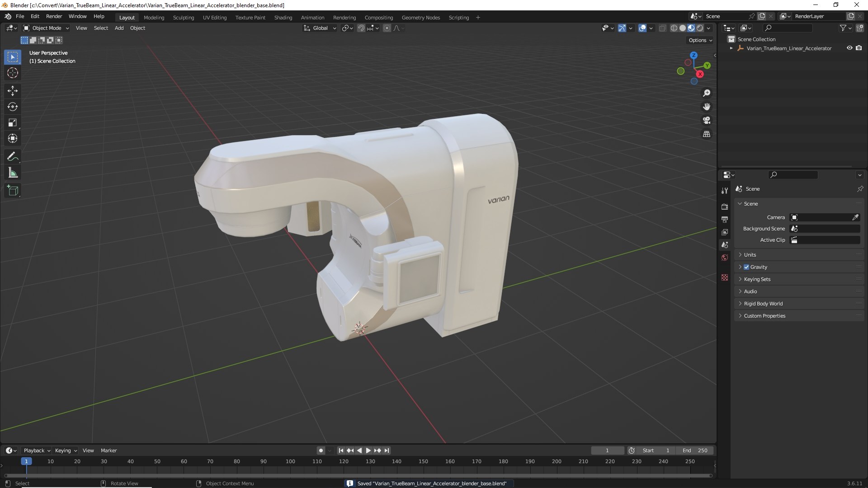Select the Measure tool

click(x=13, y=173)
